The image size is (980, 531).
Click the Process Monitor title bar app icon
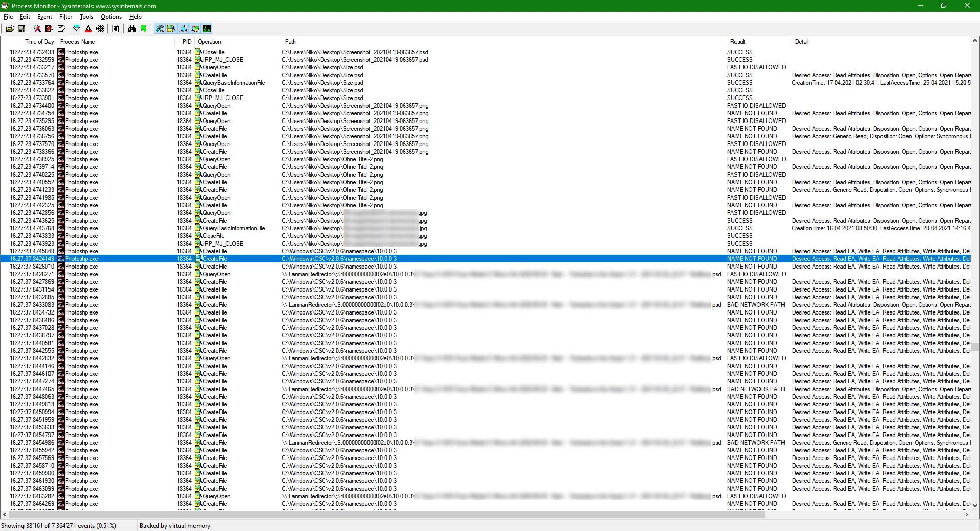click(5, 6)
